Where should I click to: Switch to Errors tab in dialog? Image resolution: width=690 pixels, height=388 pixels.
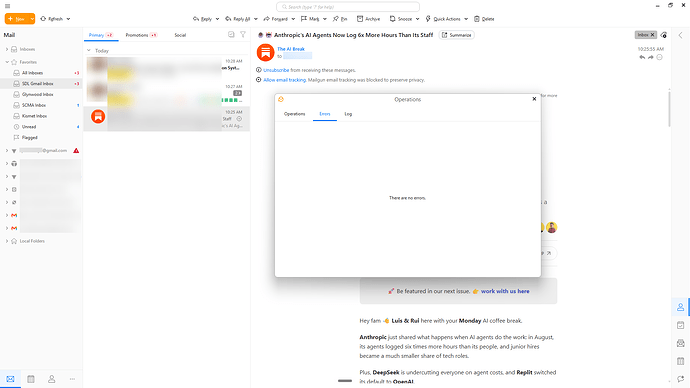(x=325, y=114)
